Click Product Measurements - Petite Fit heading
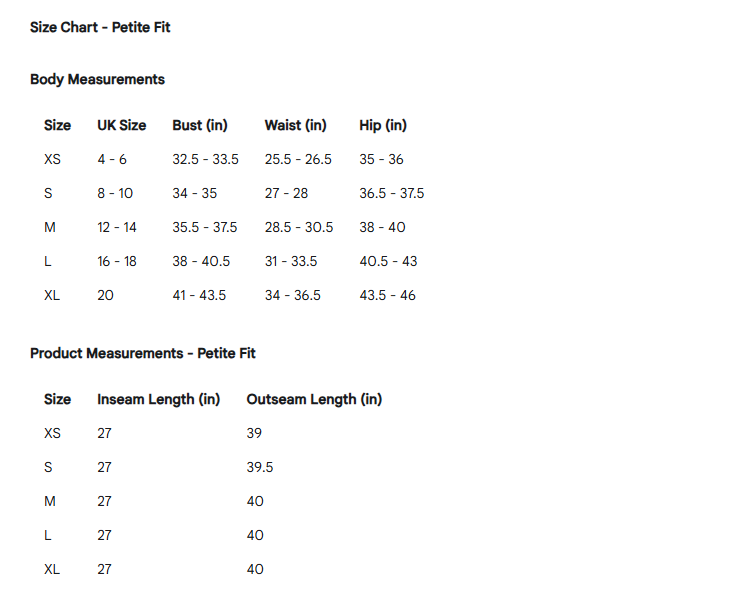The image size is (745, 608). click(x=143, y=353)
